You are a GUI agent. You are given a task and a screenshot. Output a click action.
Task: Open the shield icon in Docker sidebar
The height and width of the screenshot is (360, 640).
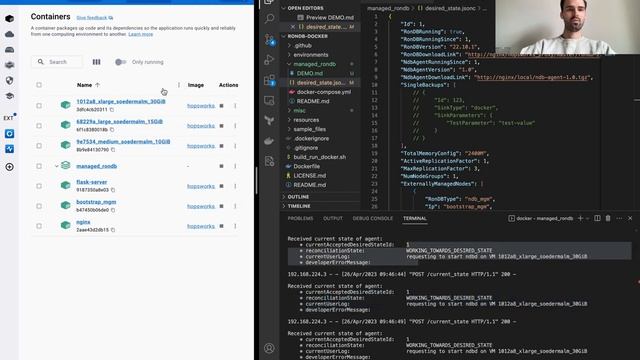(9, 80)
